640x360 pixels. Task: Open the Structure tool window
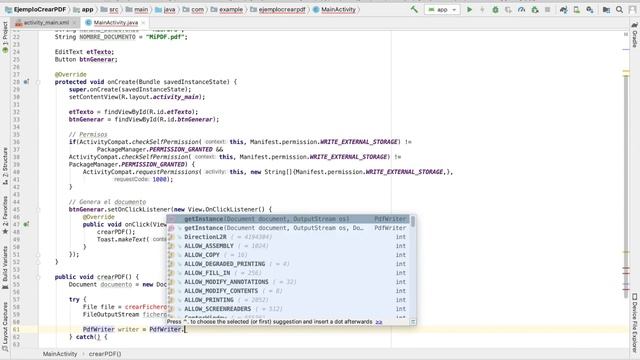pos(5,165)
